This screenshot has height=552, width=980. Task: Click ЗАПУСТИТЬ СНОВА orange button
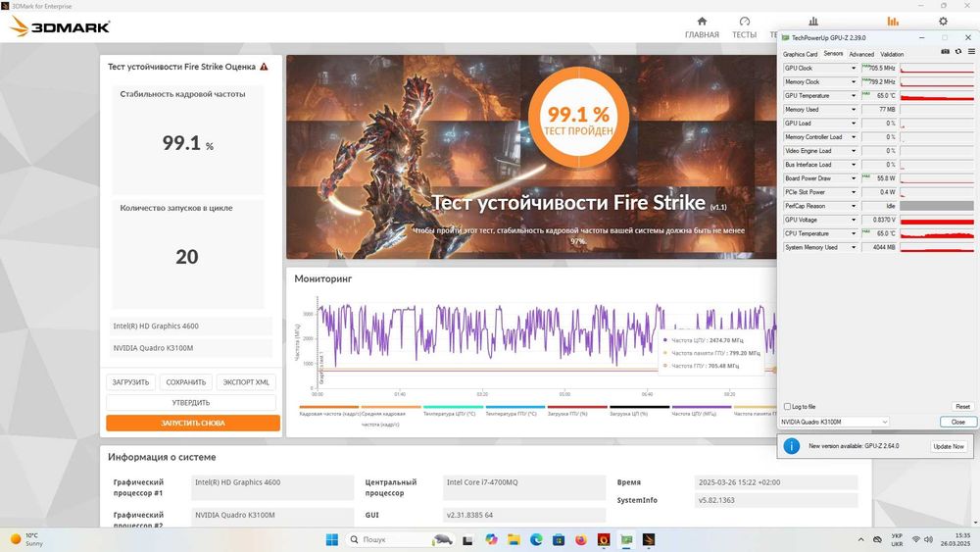point(192,424)
